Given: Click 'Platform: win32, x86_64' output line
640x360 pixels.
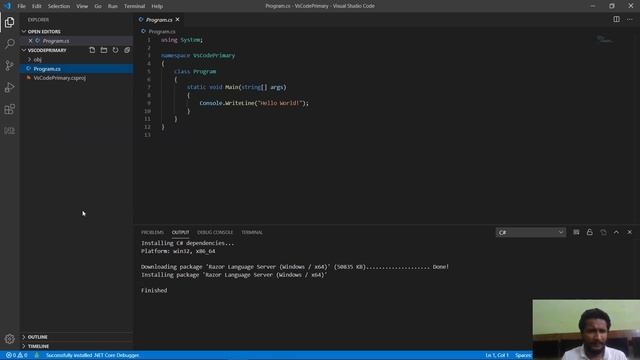Looking at the screenshot, I should (x=178, y=251).
